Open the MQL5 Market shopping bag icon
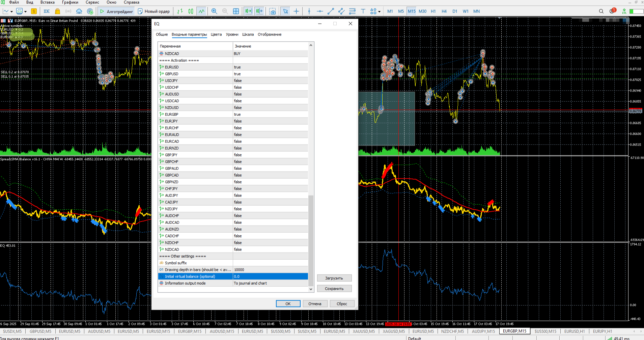This screenshot has width=644, height=340. point(57,11)
